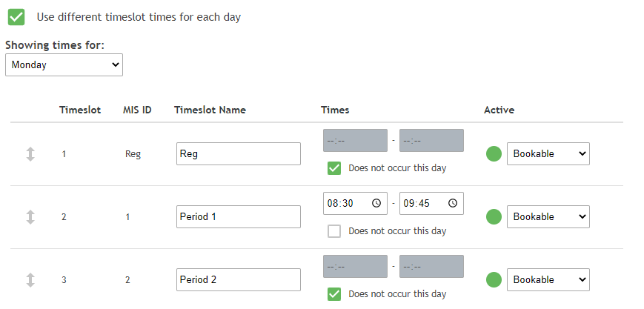Click the Reg timeslot name field

click(x=238, y=154)
